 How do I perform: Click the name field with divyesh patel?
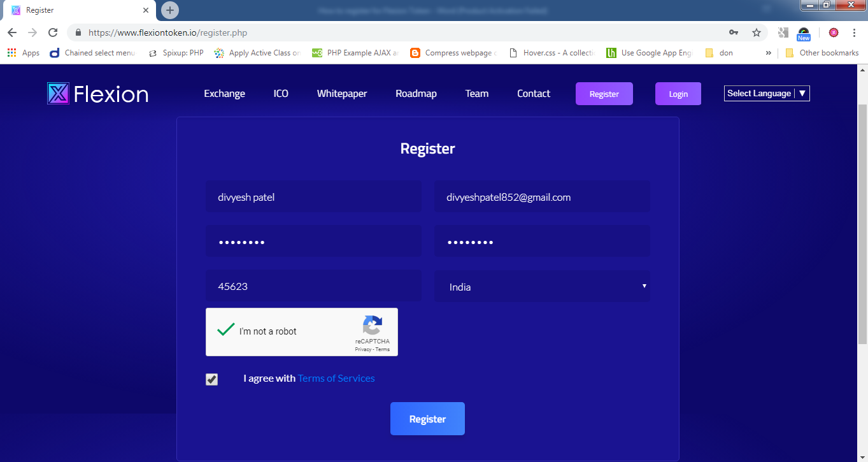click(x=313, y=197)
